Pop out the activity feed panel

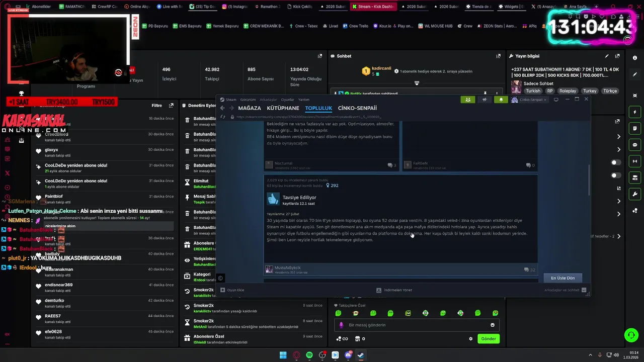coord(171,106)
